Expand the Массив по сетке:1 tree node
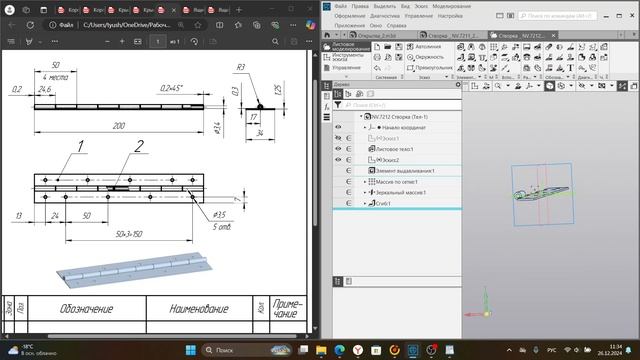 365,182
